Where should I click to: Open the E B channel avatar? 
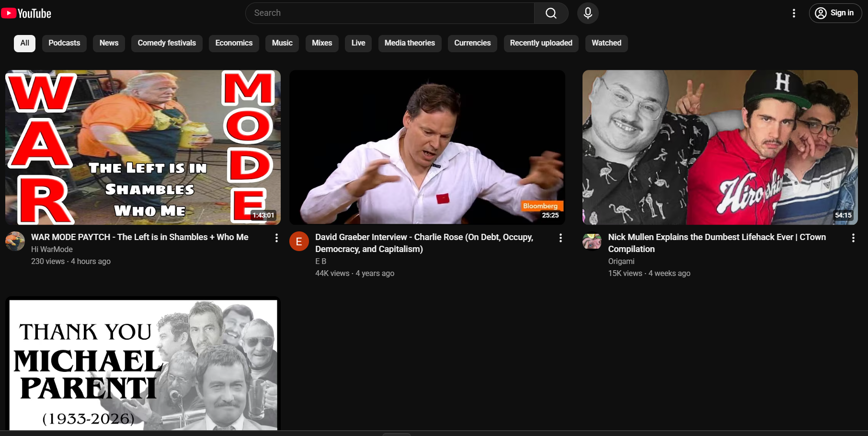coord(299,241)
